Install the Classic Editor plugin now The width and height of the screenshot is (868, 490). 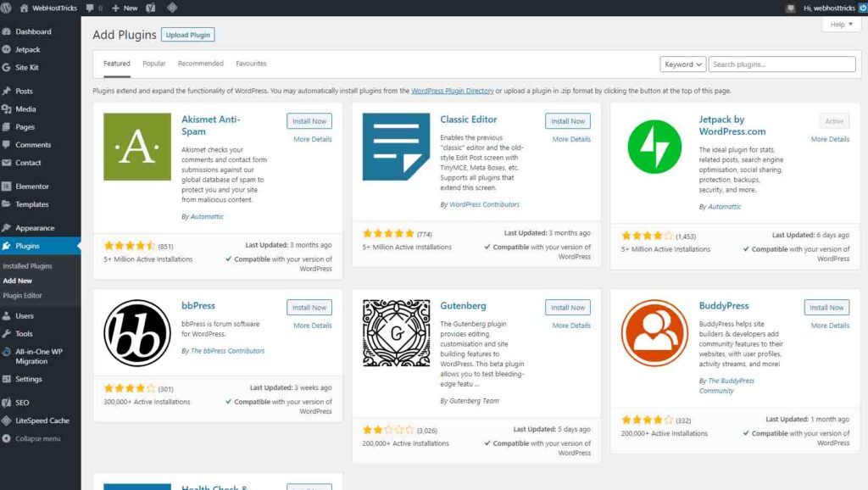click(567, 120)
